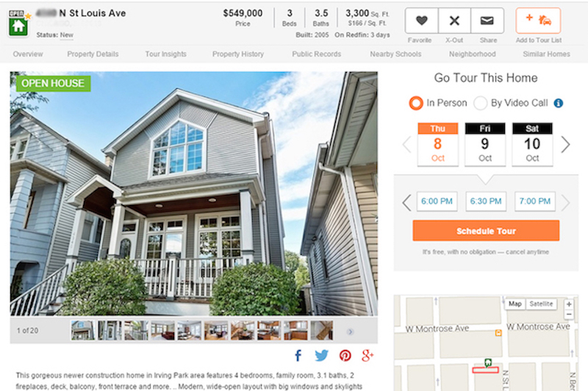Click the Add to Tour List icon

tap(538, 21)
